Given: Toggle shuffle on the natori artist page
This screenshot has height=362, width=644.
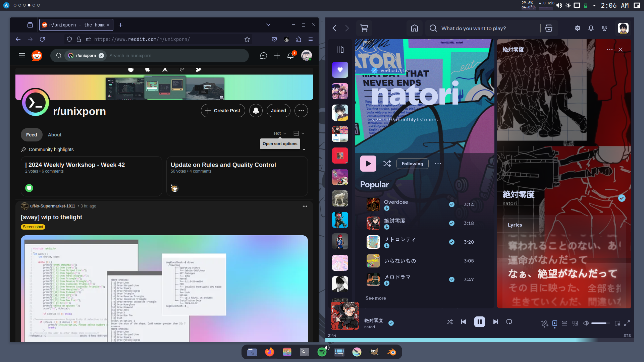Looking at the screenshot, I should tap(387, 164).
